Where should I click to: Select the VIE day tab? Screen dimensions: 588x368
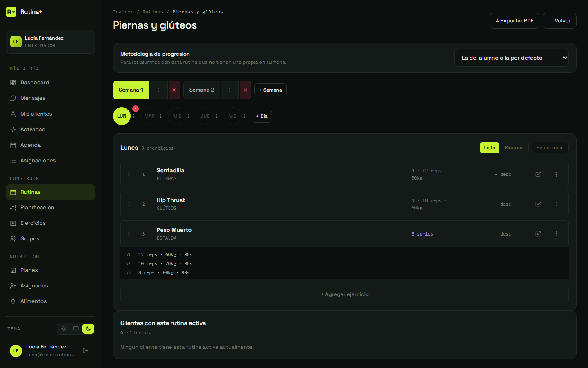tap(233, 116)
